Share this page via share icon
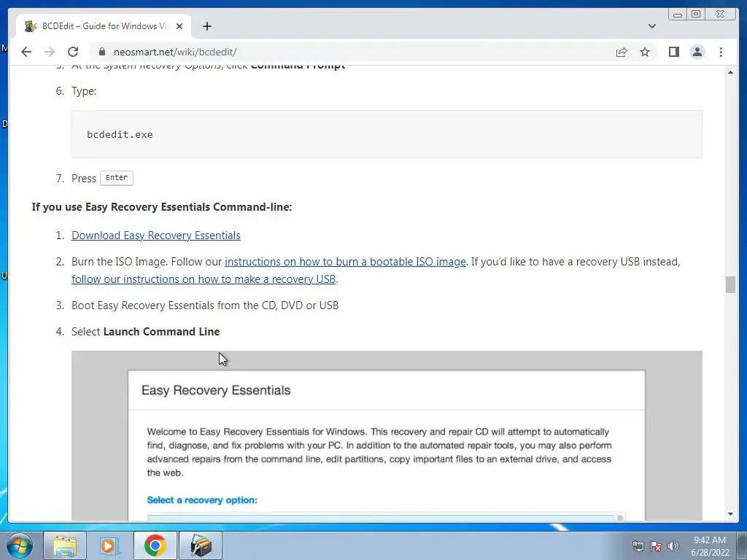The width and height of the screenshot is (747, 560). click(x=622, y=52)
